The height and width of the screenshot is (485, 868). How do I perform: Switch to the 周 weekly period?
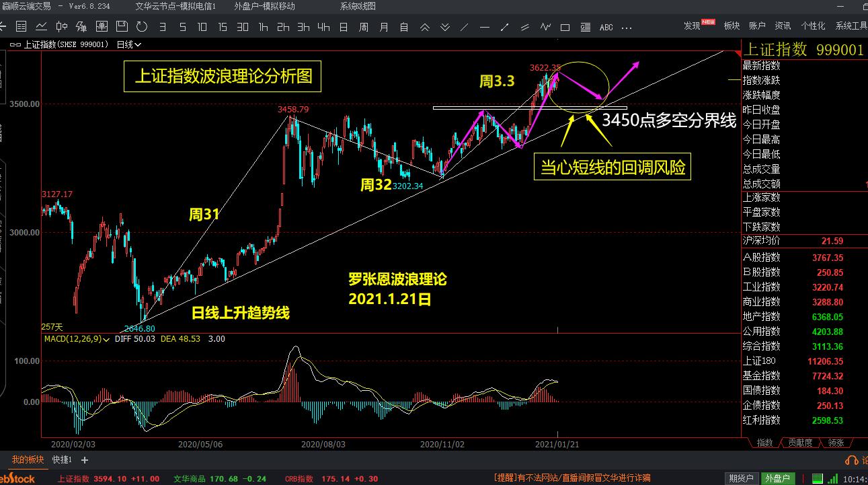point(364,27)
